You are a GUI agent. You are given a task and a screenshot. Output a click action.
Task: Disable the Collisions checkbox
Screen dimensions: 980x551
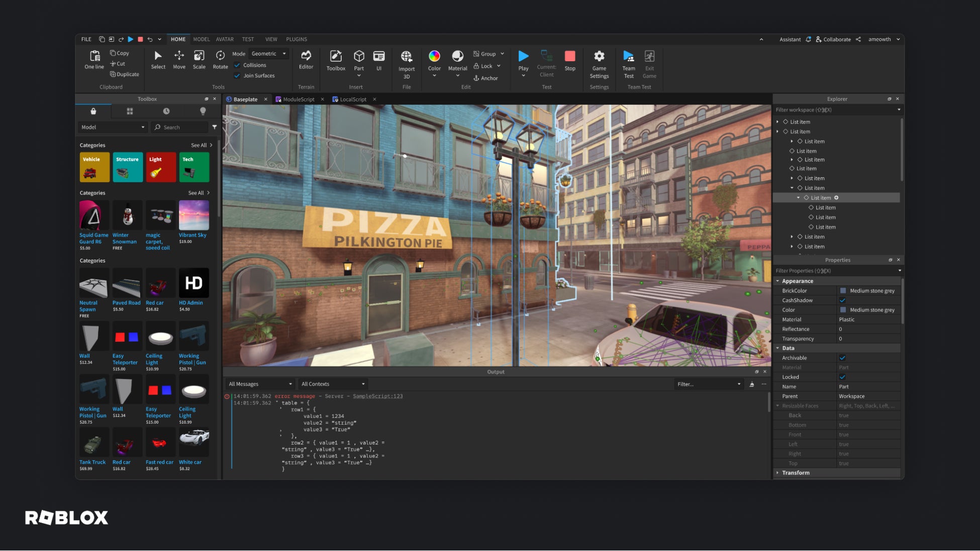point(237,65)
